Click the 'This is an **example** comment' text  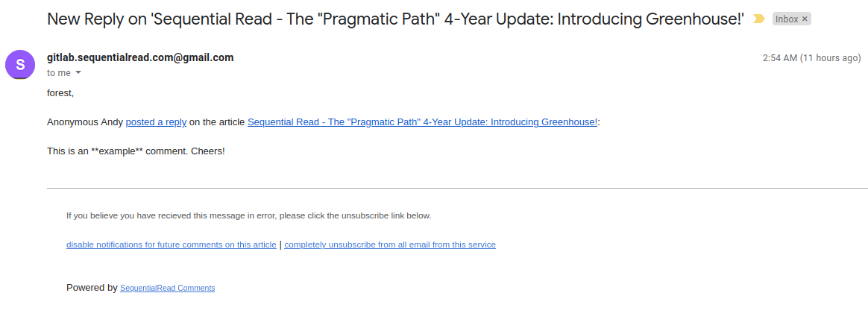136,151
